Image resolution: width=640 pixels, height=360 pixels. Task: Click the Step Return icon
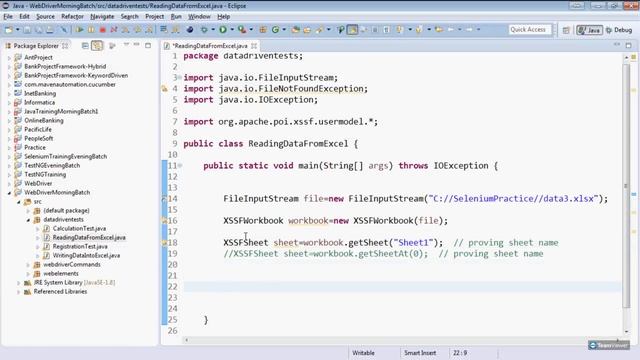[149, 30]
